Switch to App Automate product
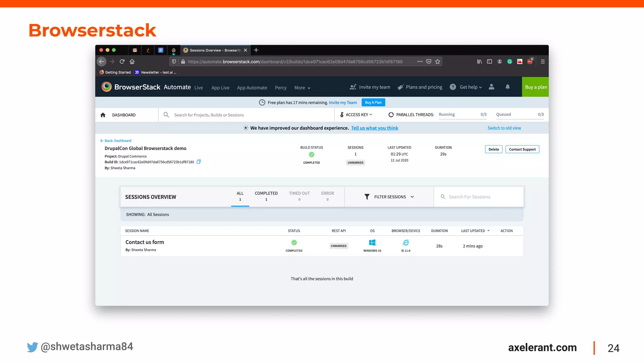This screenshot has height=362, width=644. click(252, 88)
